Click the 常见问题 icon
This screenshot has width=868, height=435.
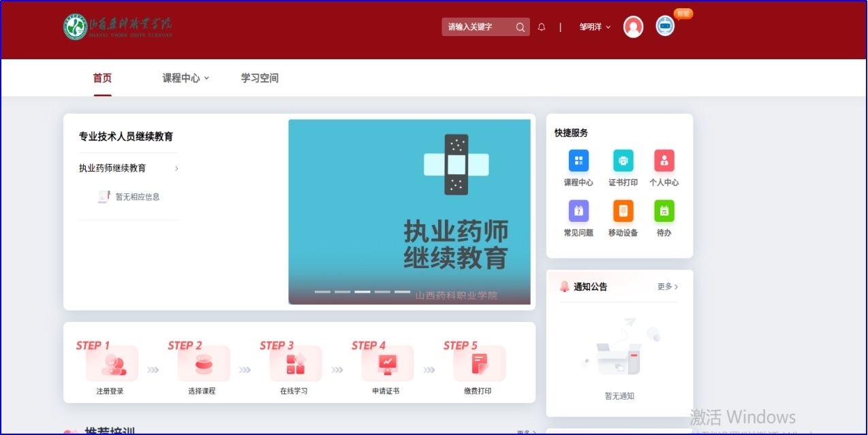pyautogui.click(x=578, y=211)
